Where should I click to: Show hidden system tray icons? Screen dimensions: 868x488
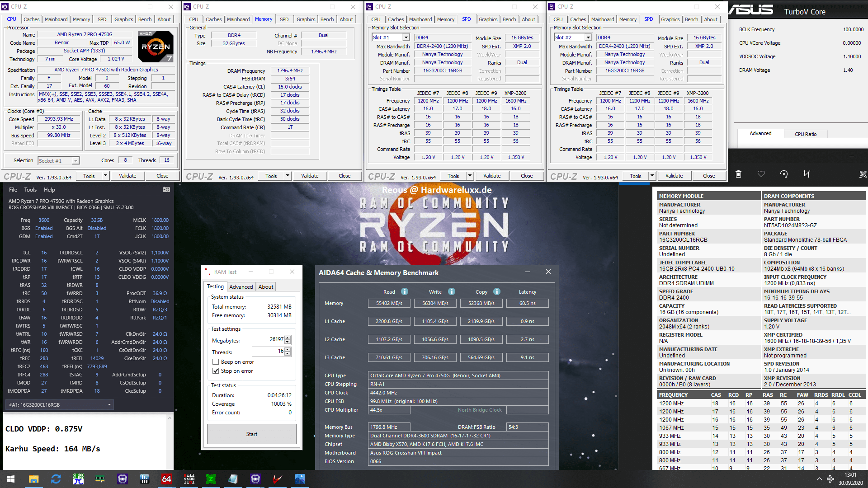coord(819,479)
